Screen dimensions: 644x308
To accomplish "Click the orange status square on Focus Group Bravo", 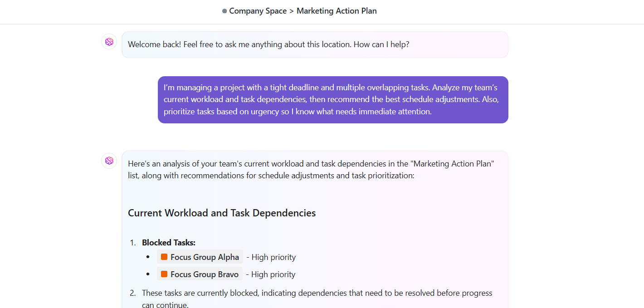I will [164, 274].
